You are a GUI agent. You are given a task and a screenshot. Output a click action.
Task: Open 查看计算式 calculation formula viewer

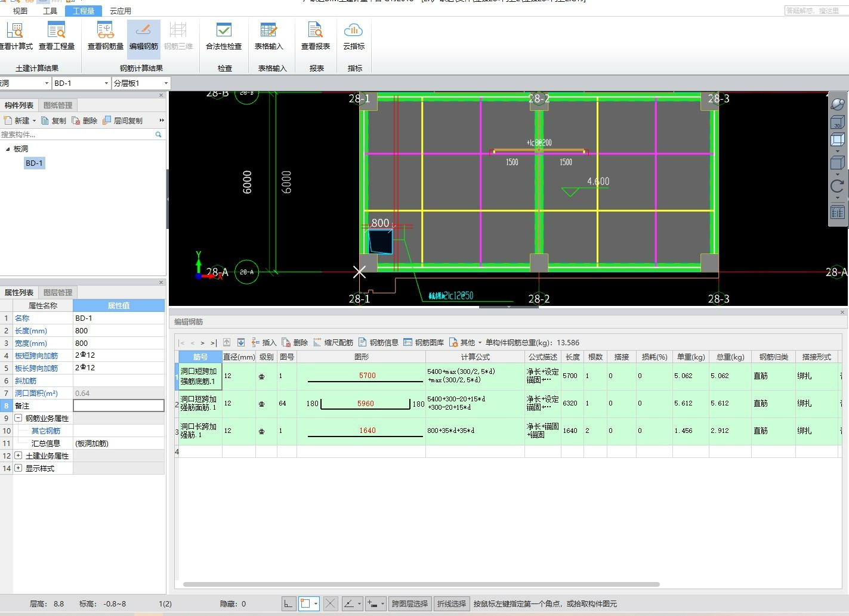pyautogui.click(x=15, y=36)
